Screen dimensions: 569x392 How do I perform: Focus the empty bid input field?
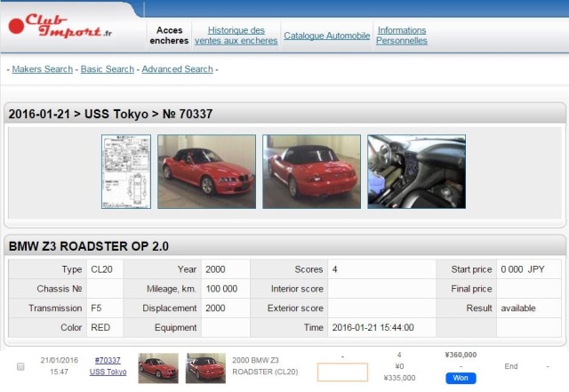(342, 372)
